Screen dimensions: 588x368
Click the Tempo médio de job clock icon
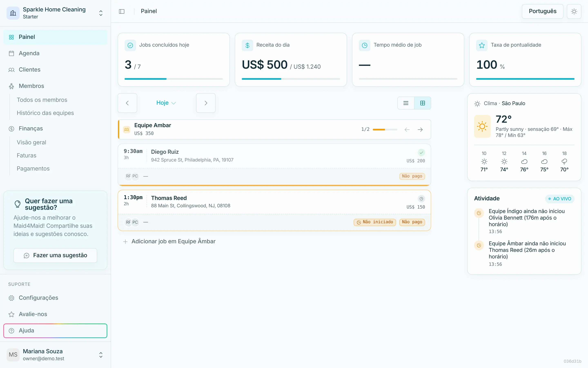click(x=364, y=45)
